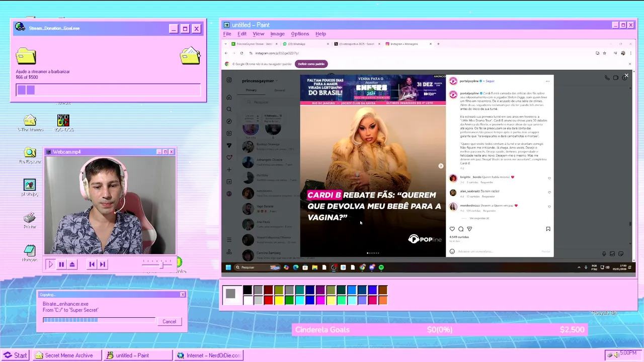644x362 pixels.
Task: Click Cancel in Copying dialog
Action: pyautogui.click(x=169, y=321)
